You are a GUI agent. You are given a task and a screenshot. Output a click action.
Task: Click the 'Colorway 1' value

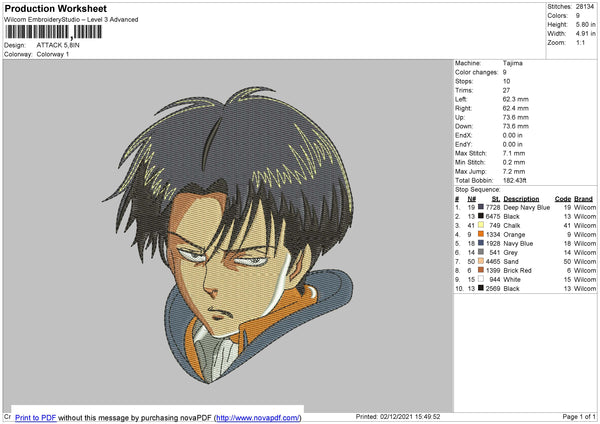[53, 54]
